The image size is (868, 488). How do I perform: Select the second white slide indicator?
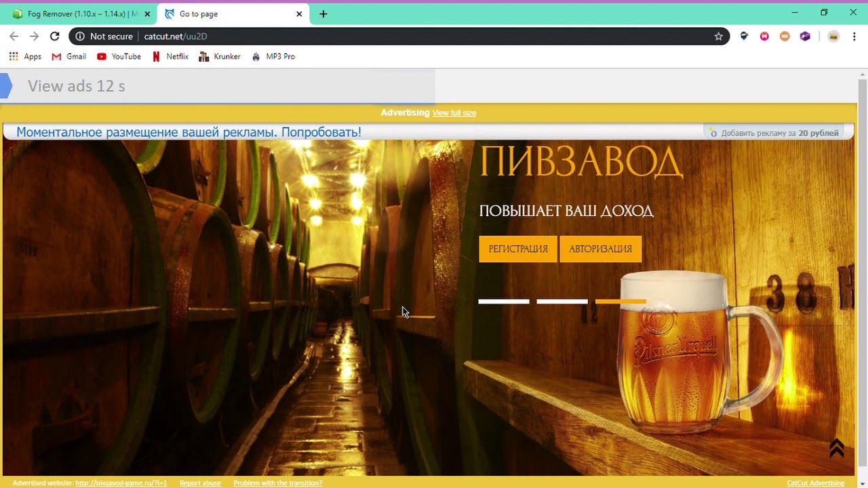tap(562, 302)
